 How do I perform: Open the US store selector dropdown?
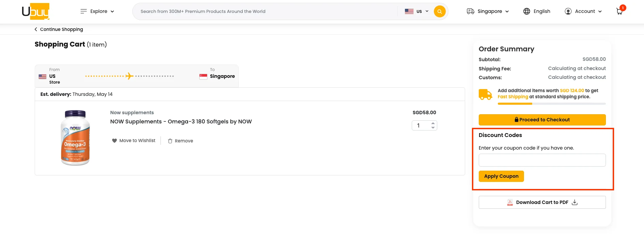coord(417,11)
